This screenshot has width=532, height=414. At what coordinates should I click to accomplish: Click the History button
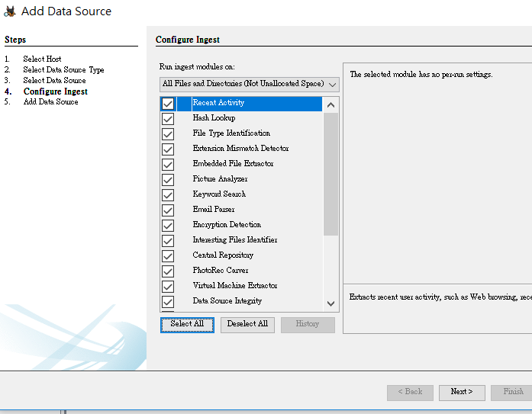[308, 325]
